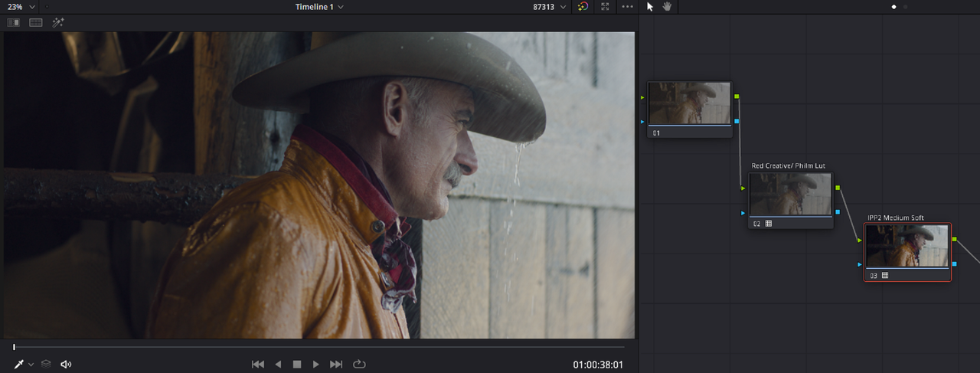This screenshot has height=373, width=980.
Task: Click node 02 green RGB input
Action: [743, 188]
